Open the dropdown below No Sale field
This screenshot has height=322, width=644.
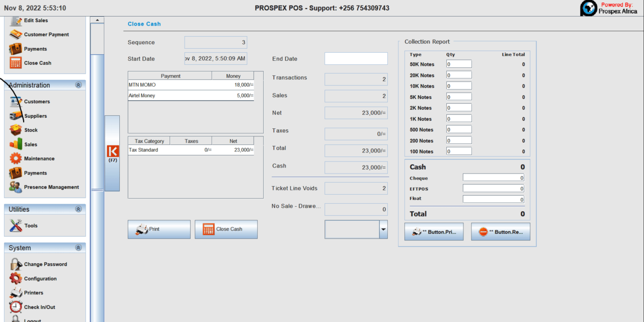(383, 229)
